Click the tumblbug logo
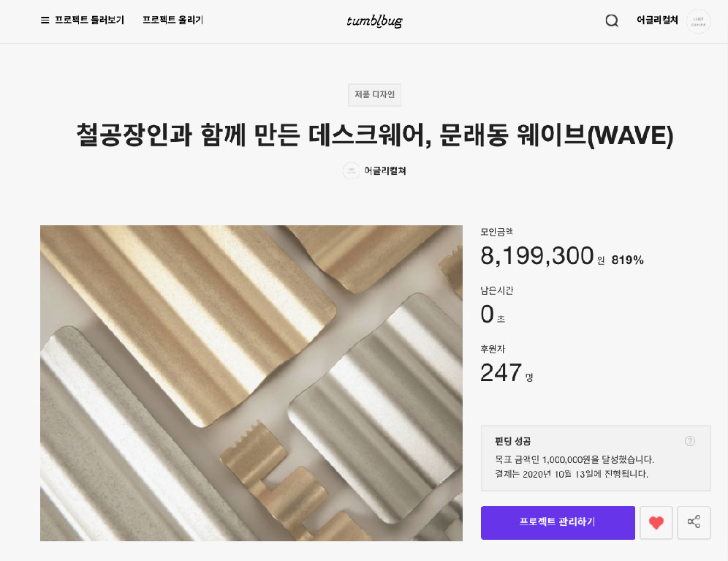The width and height of the screenshot is (728, 561). (x=374, y=20)
